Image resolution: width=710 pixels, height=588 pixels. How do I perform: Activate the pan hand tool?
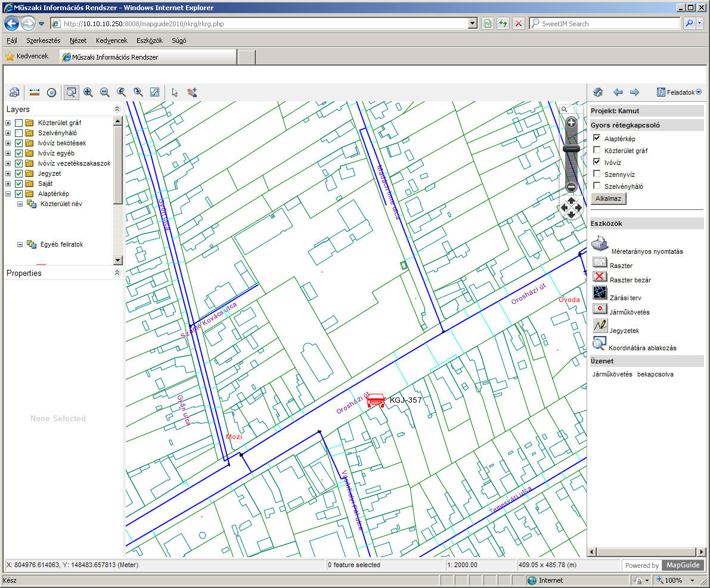click(192, 92)
